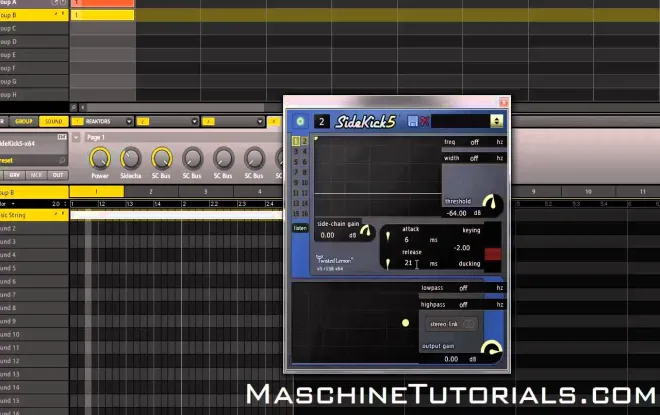This screenshot has height=415, width=660.
Task: Click the first SC Bus knob
Action: 162,159
